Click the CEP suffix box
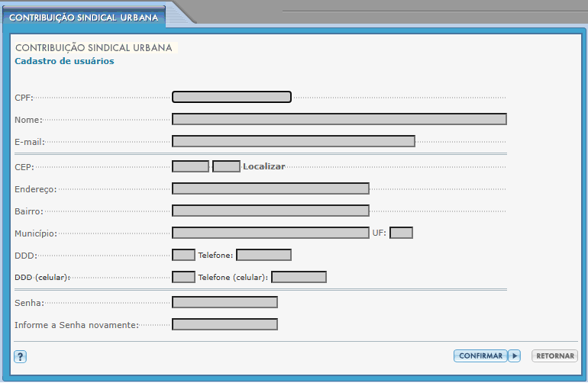 [226, 166]
